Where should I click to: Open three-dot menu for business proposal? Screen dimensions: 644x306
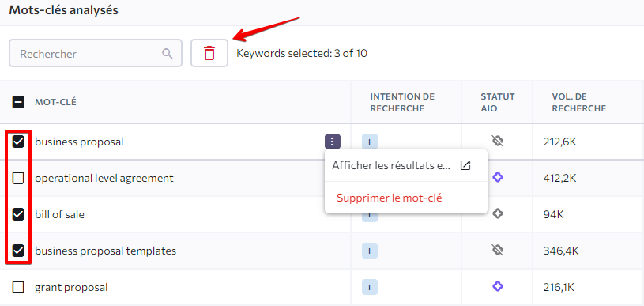333,142
